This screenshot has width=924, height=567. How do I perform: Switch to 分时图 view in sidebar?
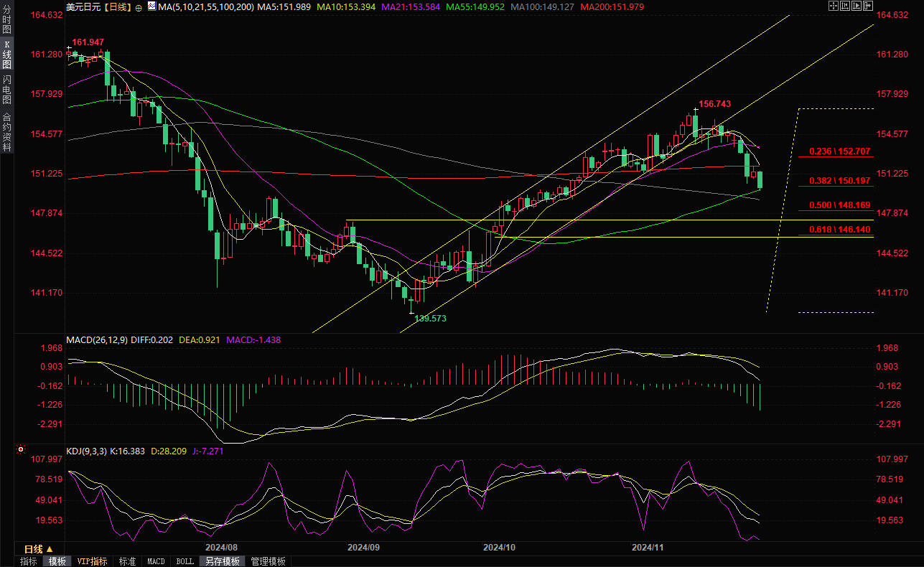[7, 21]
